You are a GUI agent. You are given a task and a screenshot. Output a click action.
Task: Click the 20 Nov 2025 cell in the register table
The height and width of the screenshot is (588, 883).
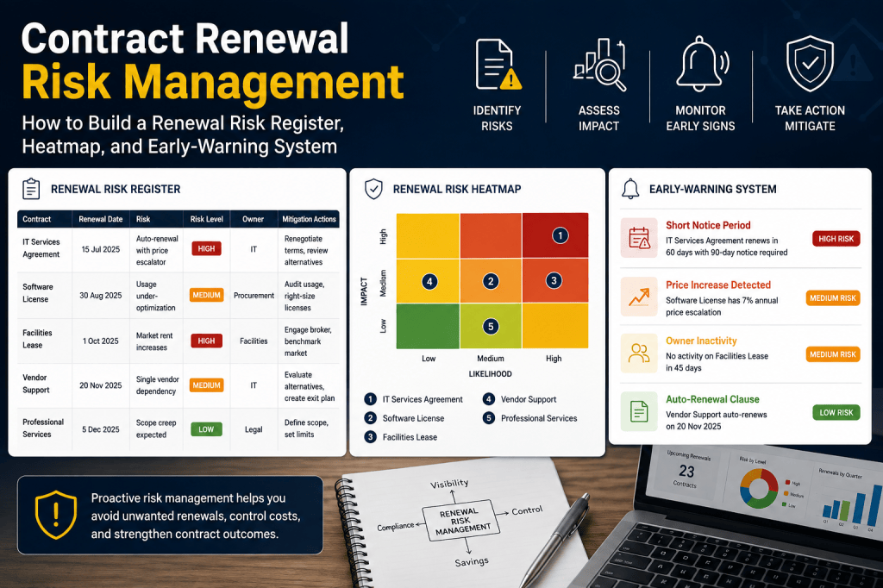tap(101, 385)
